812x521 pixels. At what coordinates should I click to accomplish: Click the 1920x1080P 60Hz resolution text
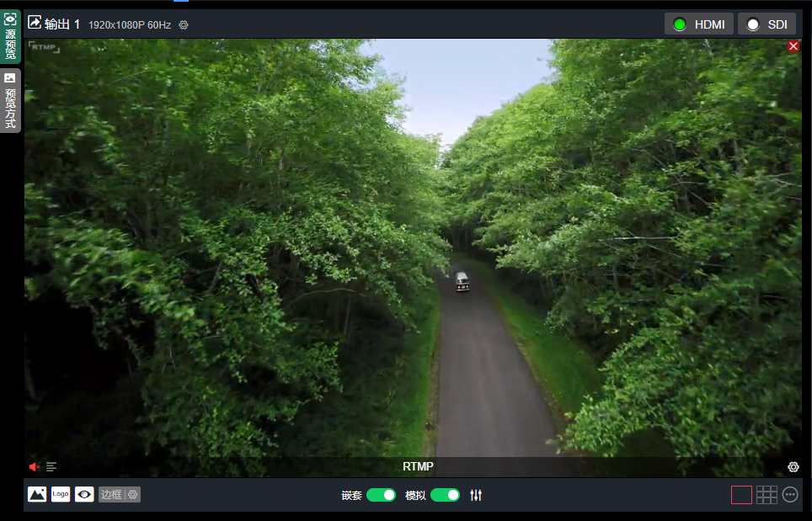(130, 25)
